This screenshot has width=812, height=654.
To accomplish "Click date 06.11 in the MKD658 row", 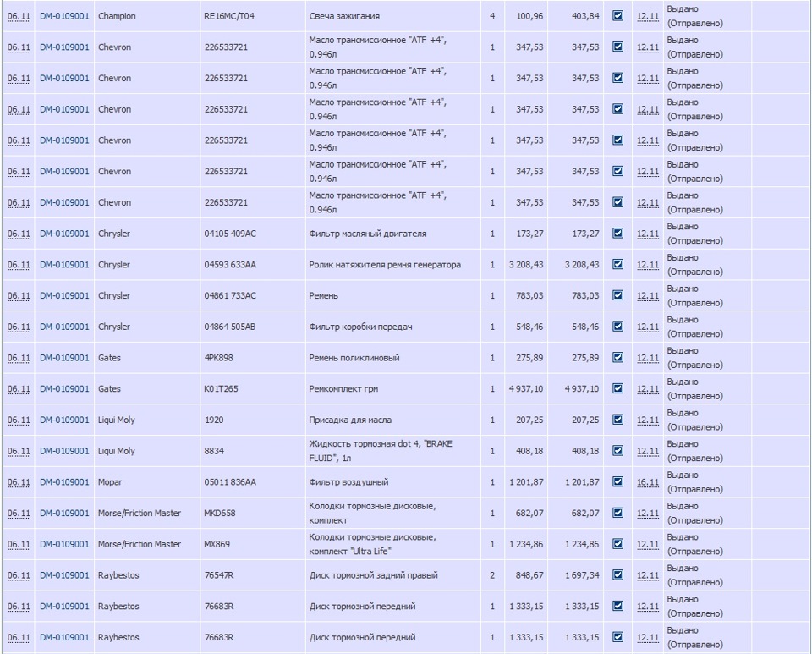I will pyautogui.click(x=19, y=514).
